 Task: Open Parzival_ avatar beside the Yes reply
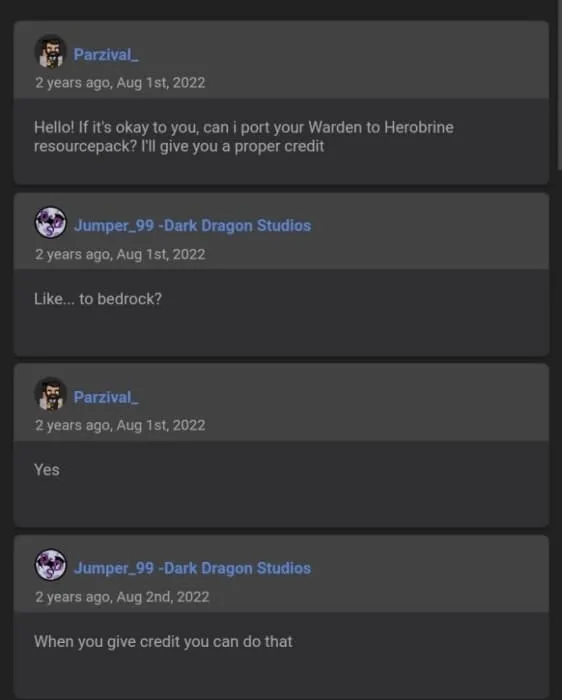coord(50,394)
